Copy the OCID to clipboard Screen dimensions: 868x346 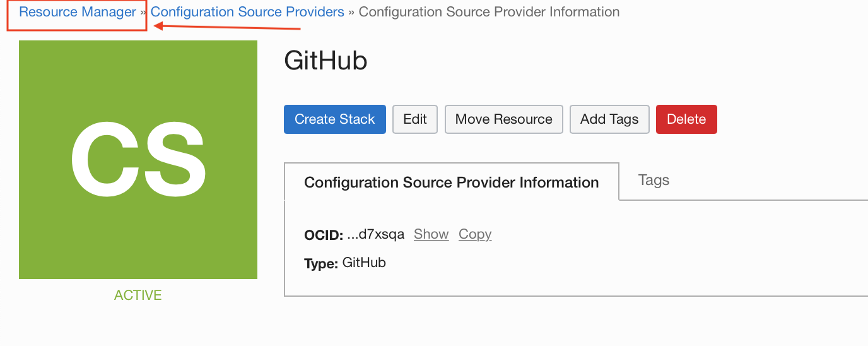pyautogui.click(x=475, y=234)
